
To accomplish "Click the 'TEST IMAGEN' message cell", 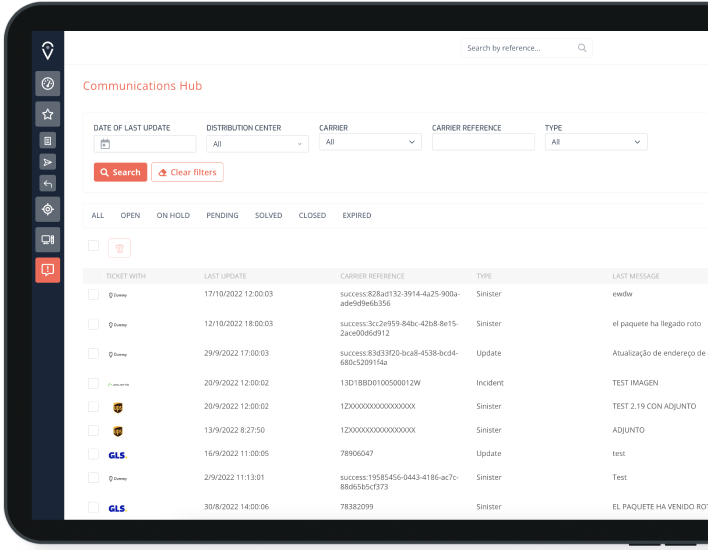I will pos(635,383).
